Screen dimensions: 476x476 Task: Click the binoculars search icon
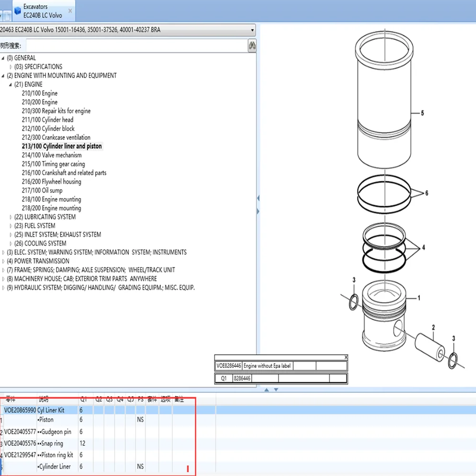tap(252, 46)
